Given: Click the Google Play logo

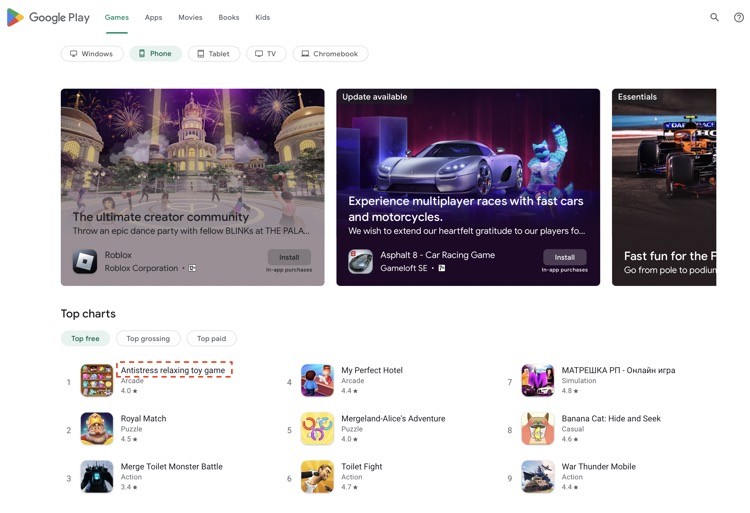Looking at the screenshot, I should pyautogui.click(x=48, y=17).
